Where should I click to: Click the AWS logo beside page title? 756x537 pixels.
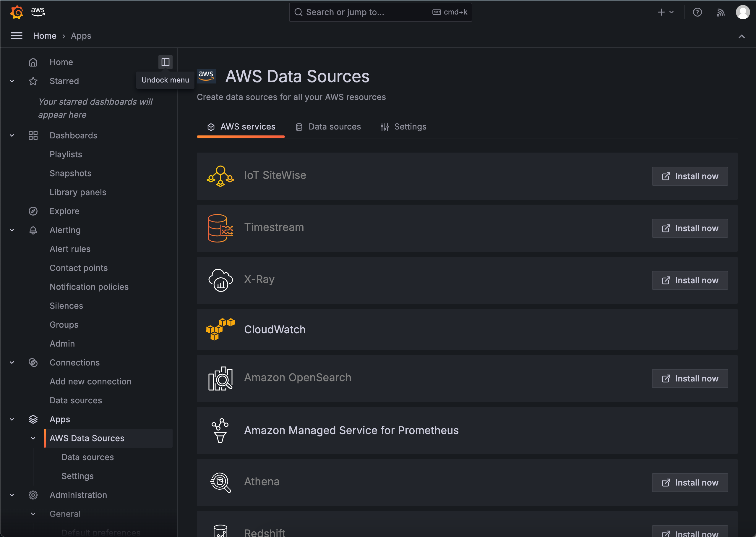pos(206,76)
